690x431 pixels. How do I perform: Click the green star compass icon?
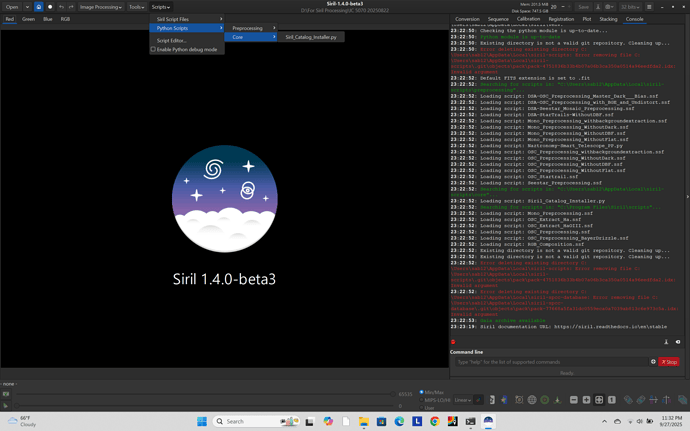pyautogui.click(x=557, y=400)
